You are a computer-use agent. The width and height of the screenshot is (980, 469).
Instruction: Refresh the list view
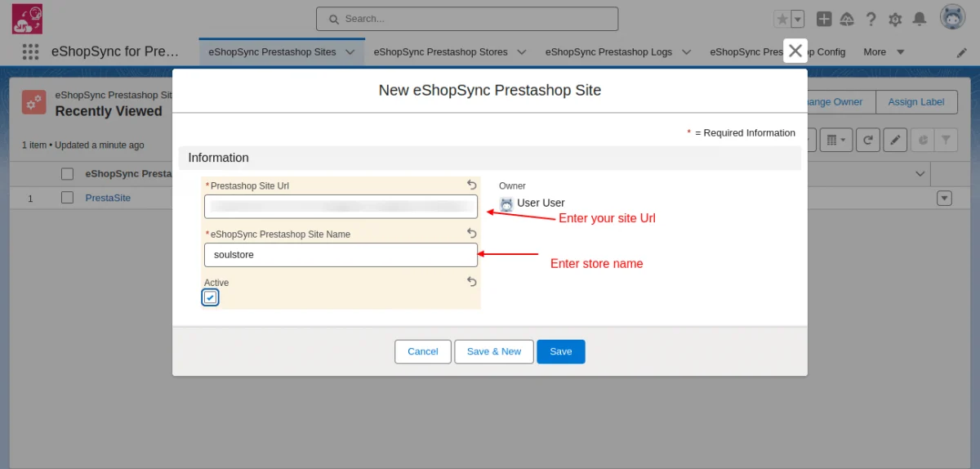coord(869,141)
